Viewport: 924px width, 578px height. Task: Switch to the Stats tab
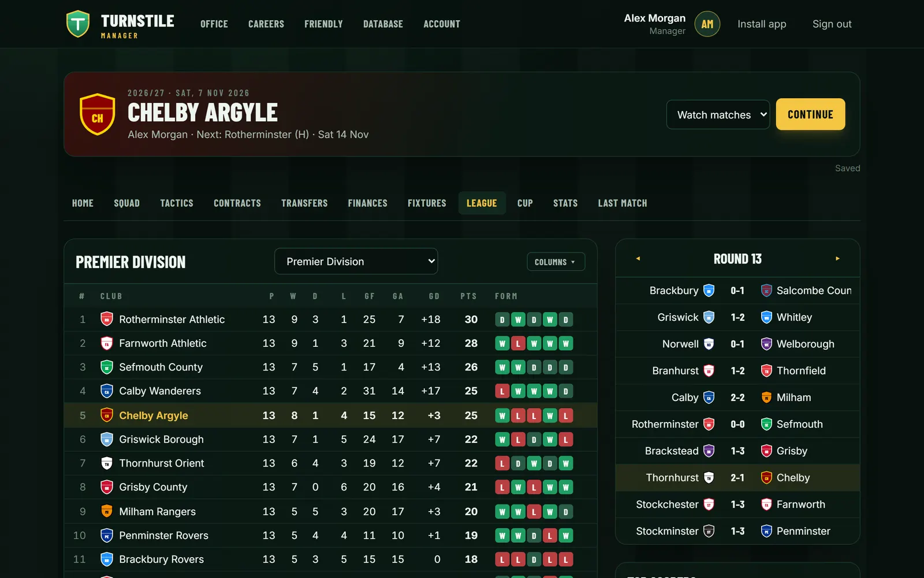565,203
